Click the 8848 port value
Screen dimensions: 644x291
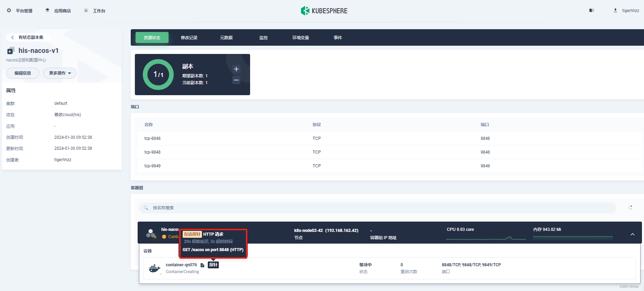pyautogui.click(x=485, y=138)
